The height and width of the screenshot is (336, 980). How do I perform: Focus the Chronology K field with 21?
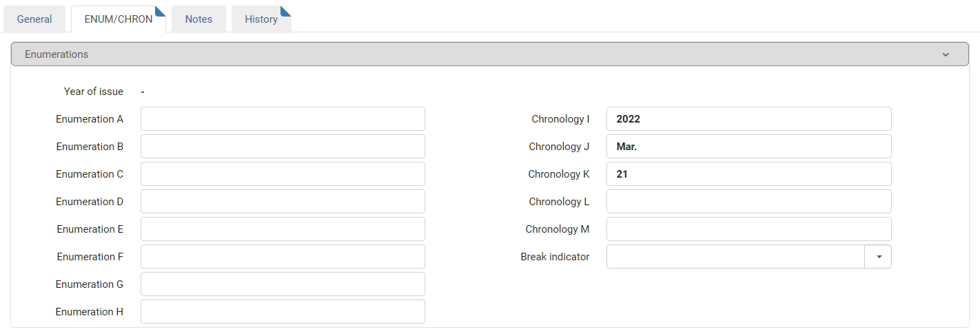(x=749, y=174)
